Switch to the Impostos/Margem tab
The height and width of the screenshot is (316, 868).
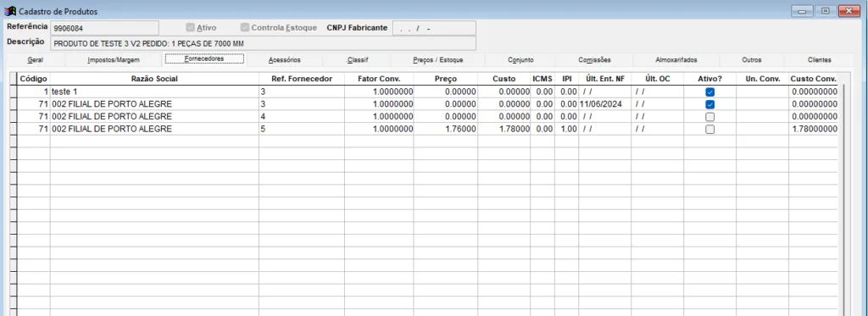pyautogui.click(x=114, y=60)
